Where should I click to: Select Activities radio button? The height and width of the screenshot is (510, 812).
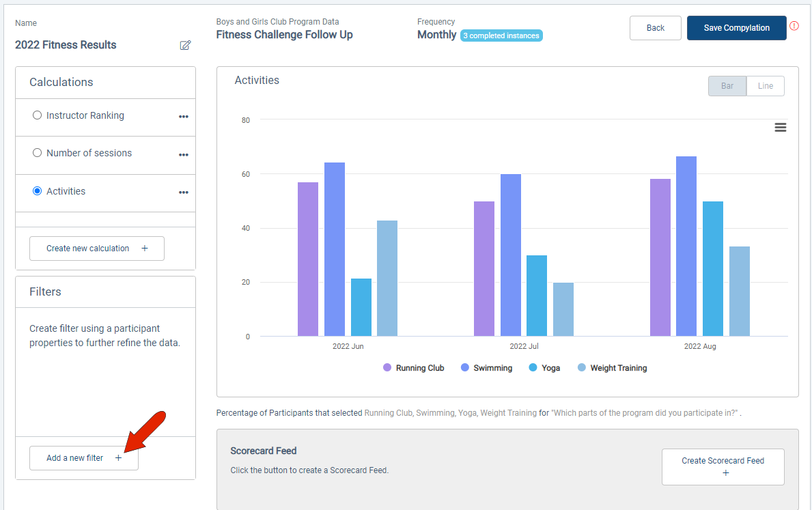(x=37, y=191)
